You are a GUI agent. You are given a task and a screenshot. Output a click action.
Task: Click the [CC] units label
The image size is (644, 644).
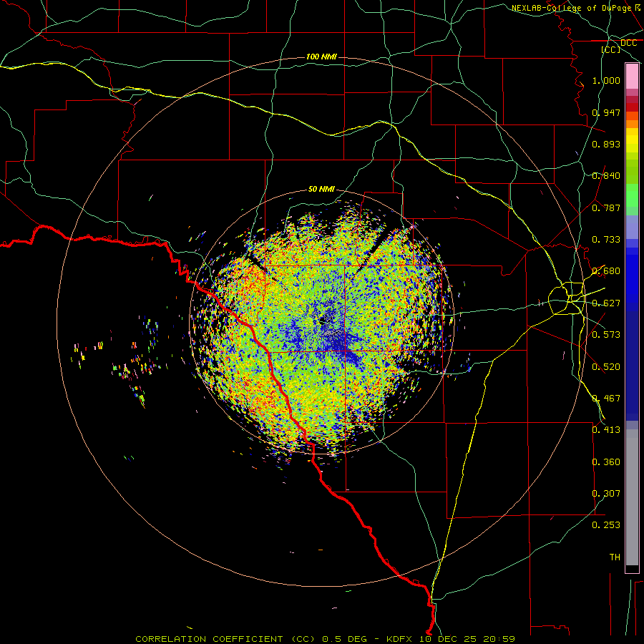(611, 49)
